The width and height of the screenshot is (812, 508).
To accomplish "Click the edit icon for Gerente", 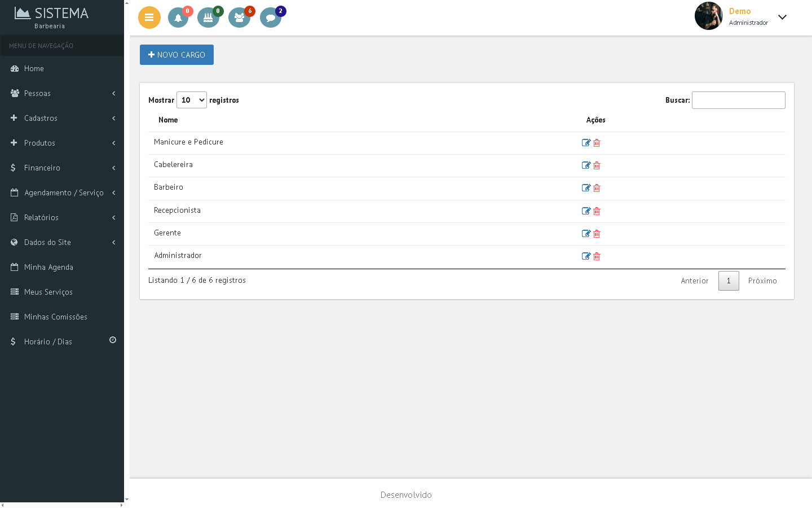I will [x=586, y=234].
